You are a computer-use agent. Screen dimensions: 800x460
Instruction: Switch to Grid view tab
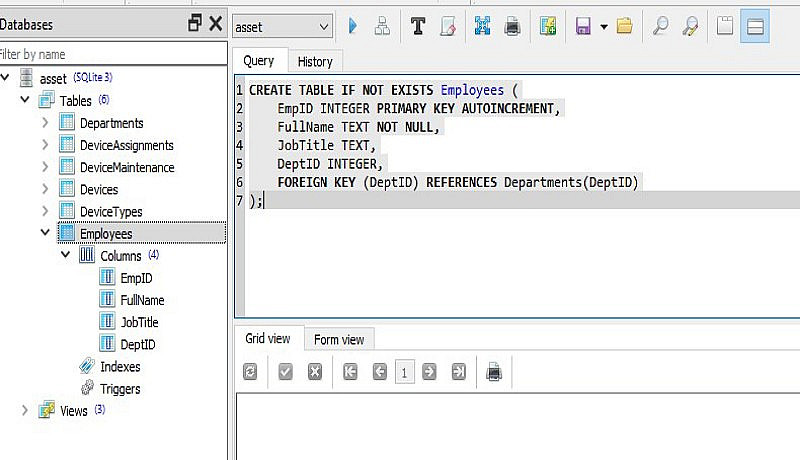pos(268,339)
